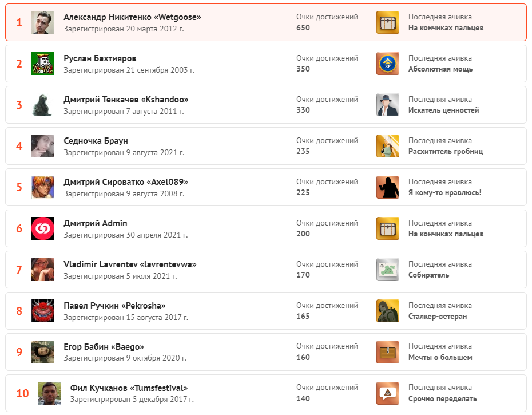532x415 pixels.
Task: Click the score value 650
Action: pyautogui.click(x=303, y=28)
